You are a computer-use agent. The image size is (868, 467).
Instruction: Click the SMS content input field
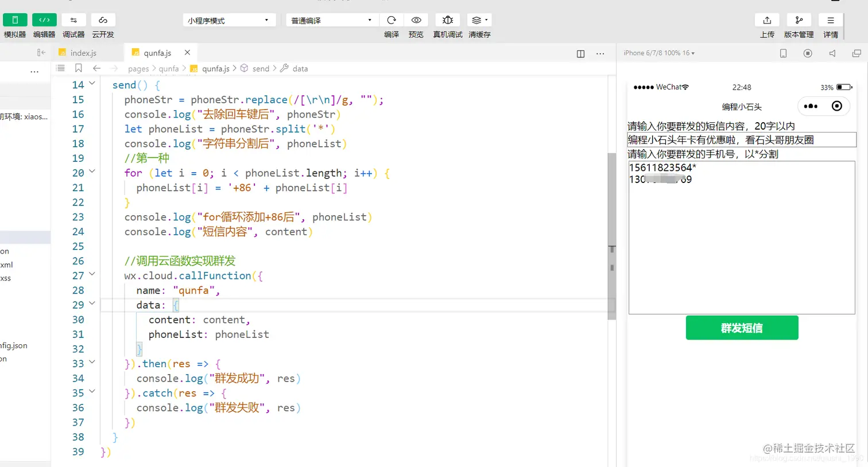pos(742,139)
